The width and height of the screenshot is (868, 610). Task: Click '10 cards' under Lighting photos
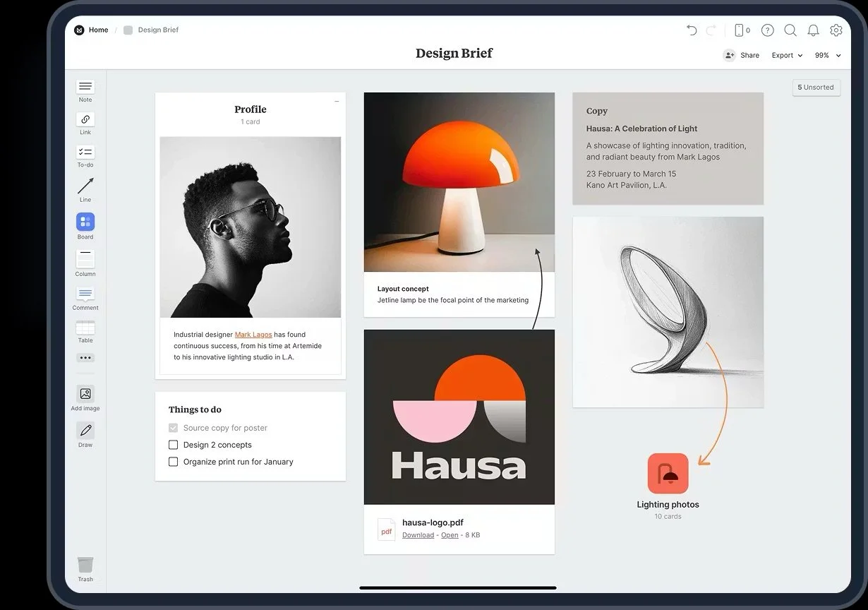tap(668, 517)
